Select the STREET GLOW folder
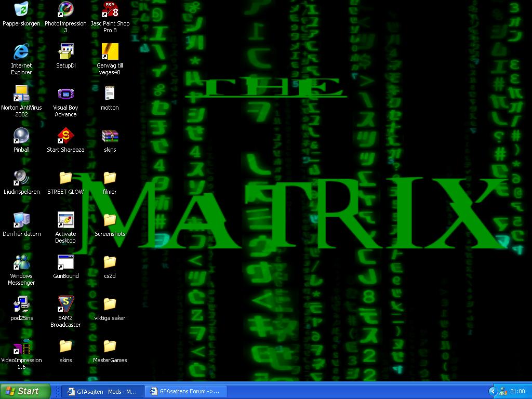 pyautogui.click(x=65, y=178)
